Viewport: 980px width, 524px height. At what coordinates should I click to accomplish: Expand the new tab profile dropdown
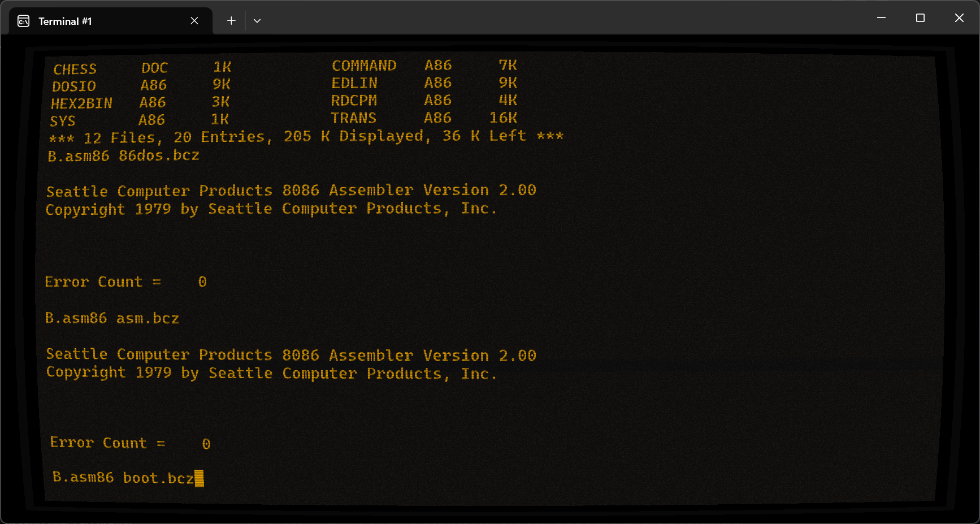click(x=257, y=21)
